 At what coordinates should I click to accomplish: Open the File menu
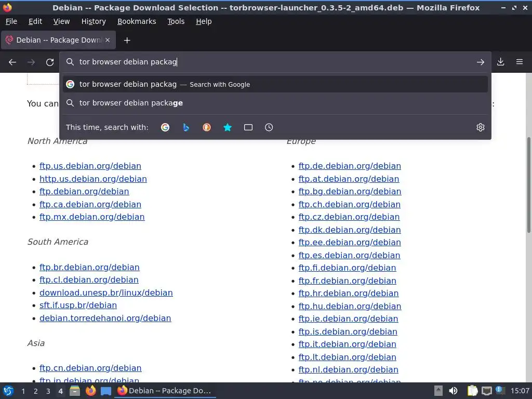[x=11, y=21]
